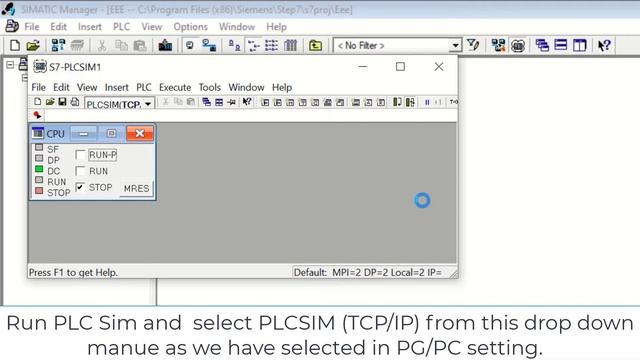Open View menu in S7-PLCSIM
The image size is (640, 360).
point(87,87)
